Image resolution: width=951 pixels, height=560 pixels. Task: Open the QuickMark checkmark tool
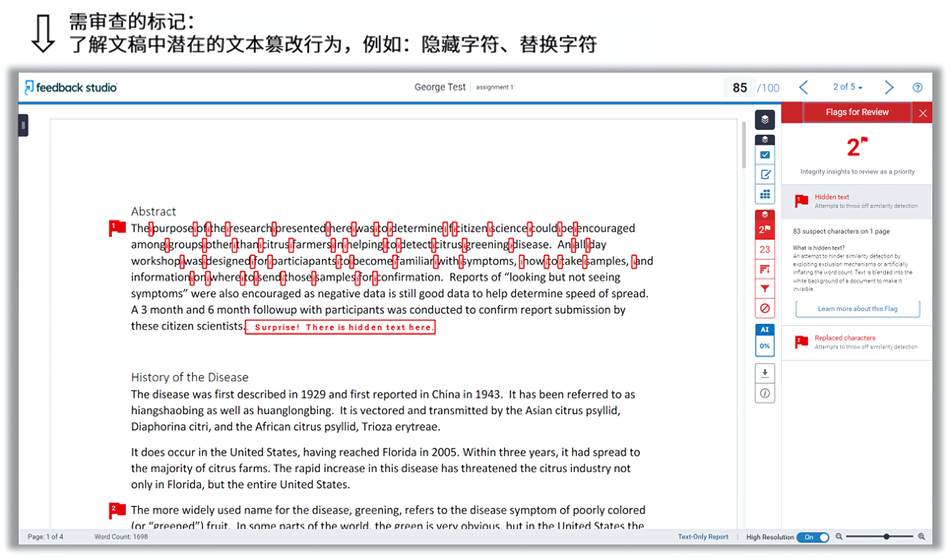(765, 155)
